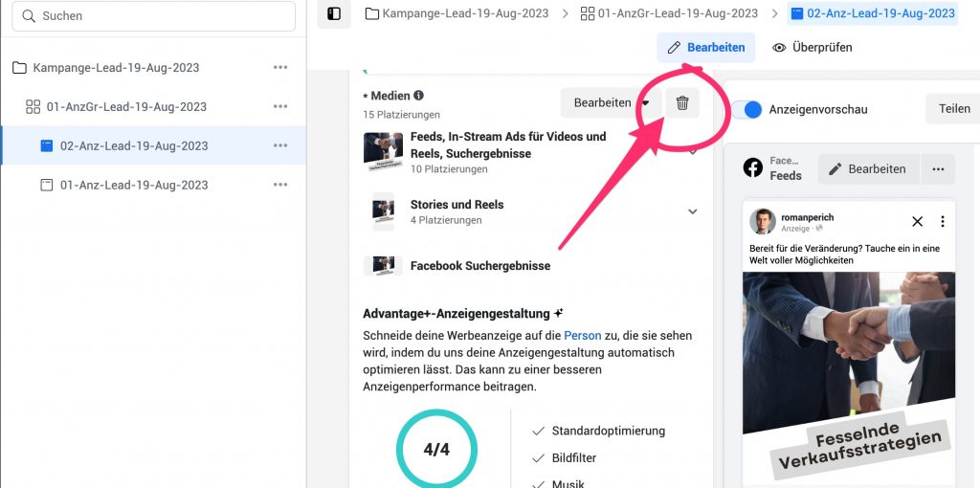Click the romanperich name in ad preview
This screenshot has width=980, height=488.
808,217
